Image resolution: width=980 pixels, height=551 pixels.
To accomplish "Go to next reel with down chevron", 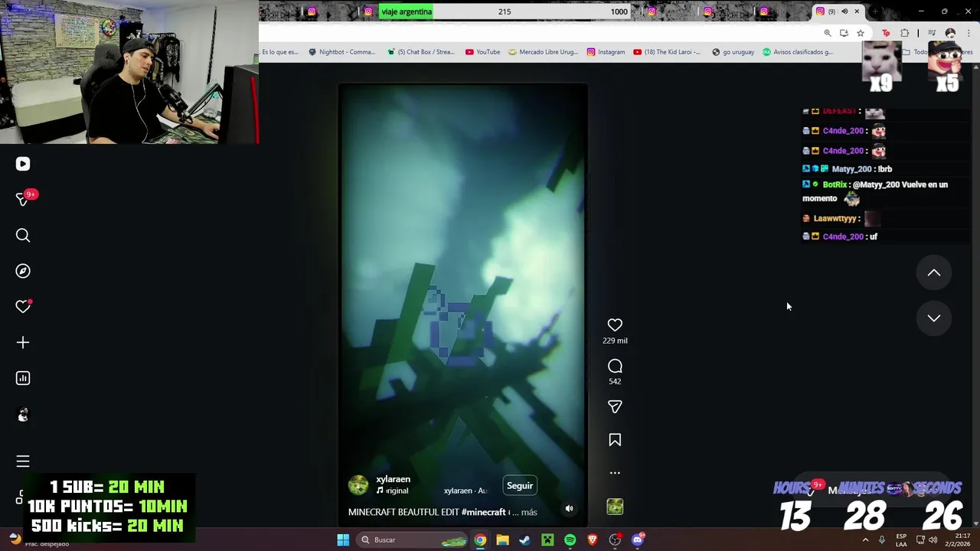I will tap(934, 318).
